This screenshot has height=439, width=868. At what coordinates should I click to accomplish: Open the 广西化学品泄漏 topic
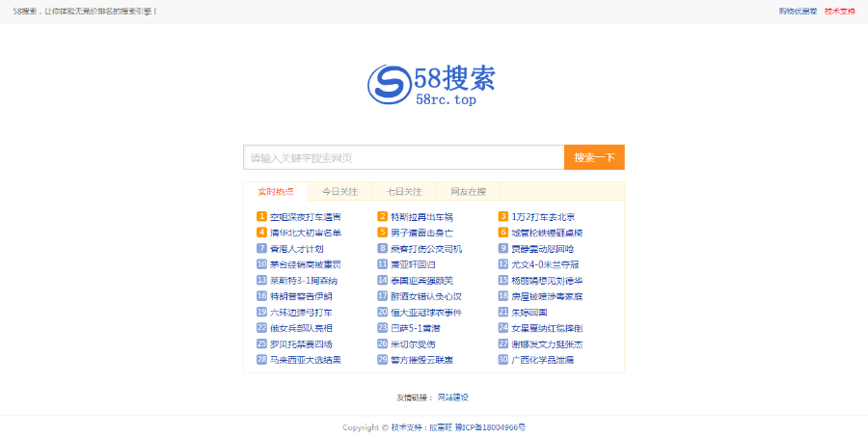click(x=542, y=360)
